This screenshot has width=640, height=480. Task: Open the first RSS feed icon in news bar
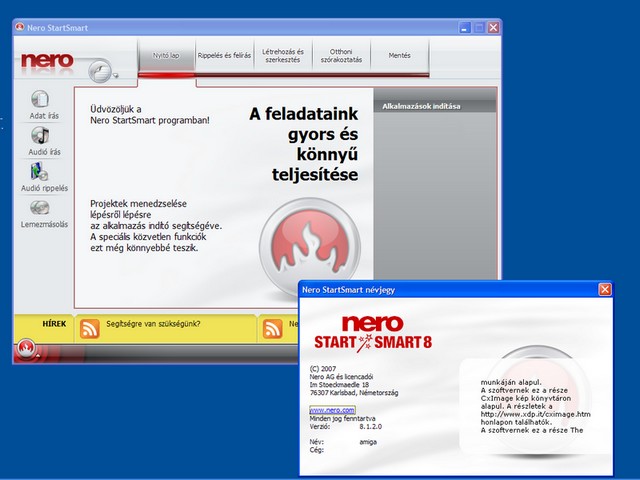pyautogui.click(x=90, y=329)
